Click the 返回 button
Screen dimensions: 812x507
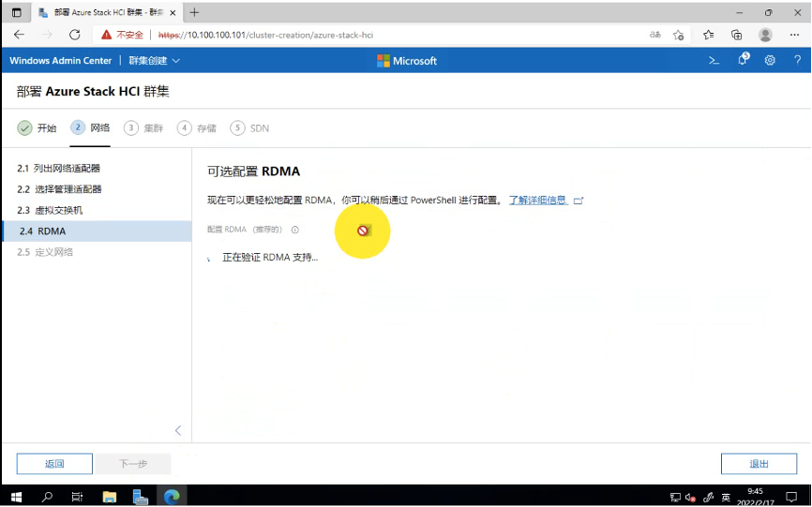[x=54, y=464]
